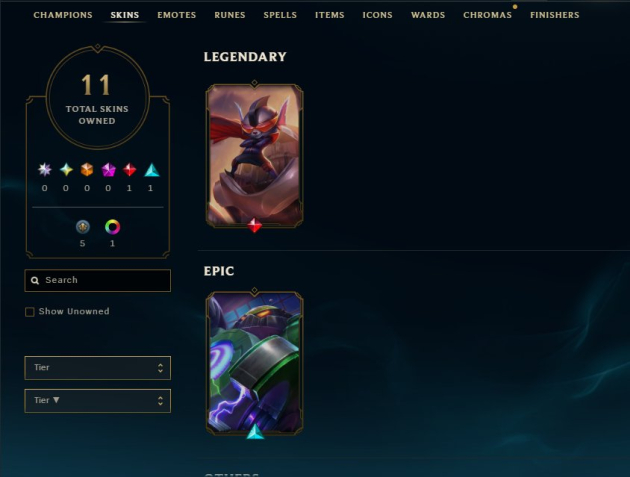Select the Epic skin card thumbnail
Viewport: 630px width, 477px height.
(254, 364)
